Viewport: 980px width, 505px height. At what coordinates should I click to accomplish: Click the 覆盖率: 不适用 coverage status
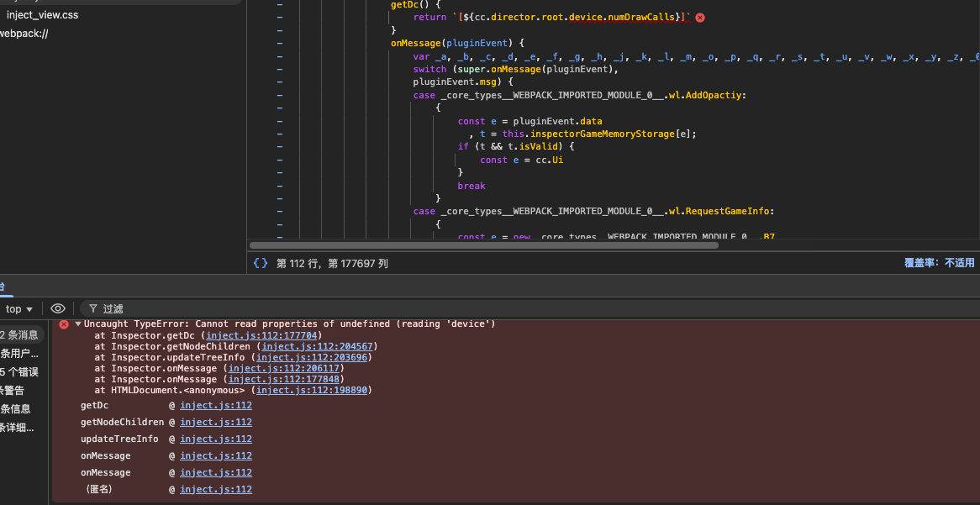[939, 263]
